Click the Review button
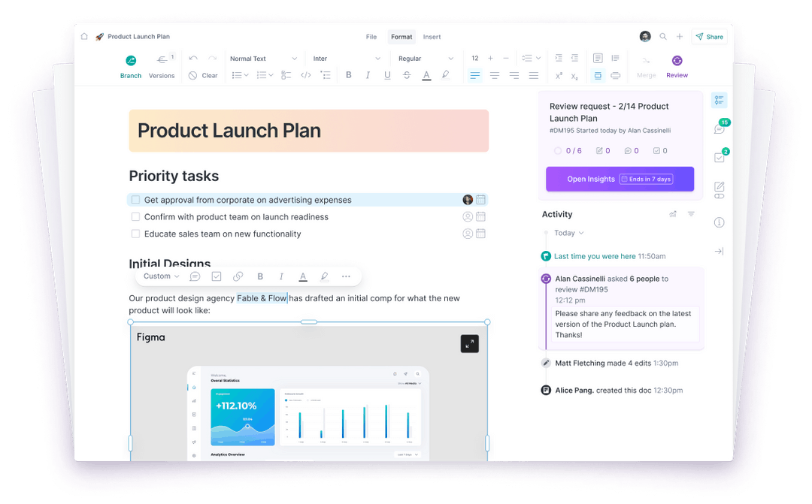Image resolution: width=812 pixels, height=504 pixels. click(x=677, y=67)
